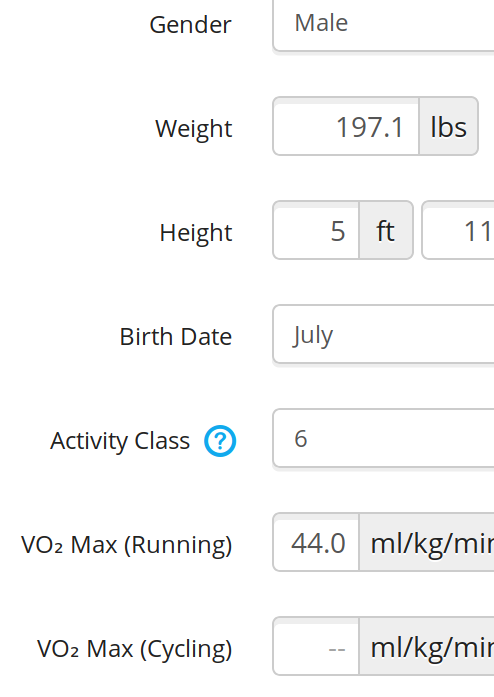This screenshot has width=494, height=697.
Task: Click the lbs unit label beside Weight
Action: [x=449, y=126]
